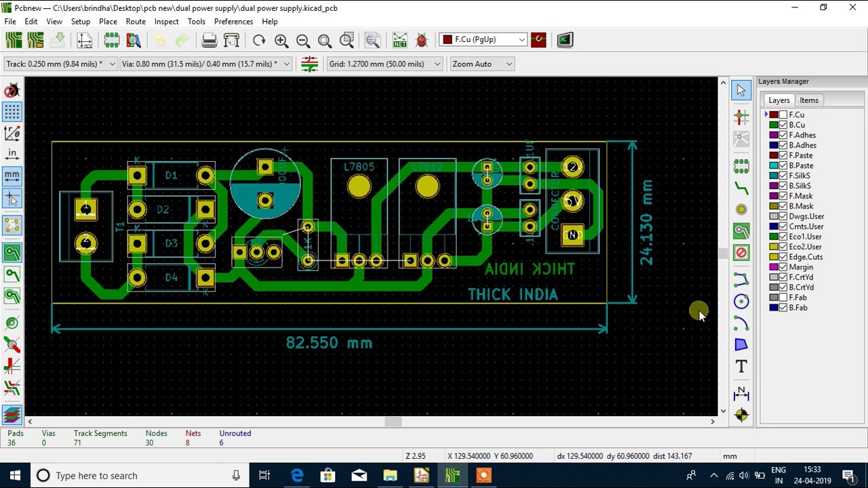Select the add keepout area tool
Screen dimensions: 868x488
pos(741,253)
